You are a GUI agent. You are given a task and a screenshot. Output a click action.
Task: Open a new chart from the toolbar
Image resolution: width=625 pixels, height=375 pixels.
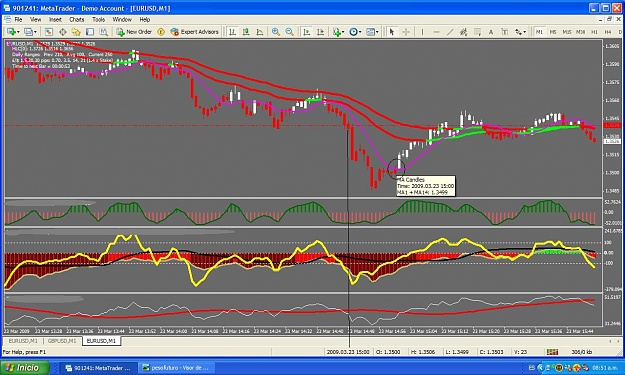pos(11,32)
